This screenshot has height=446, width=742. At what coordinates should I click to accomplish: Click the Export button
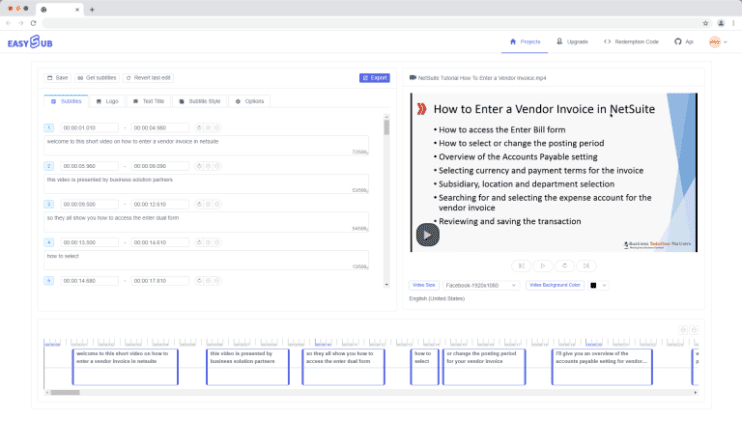pyautogui.click(x=374, y=77)
